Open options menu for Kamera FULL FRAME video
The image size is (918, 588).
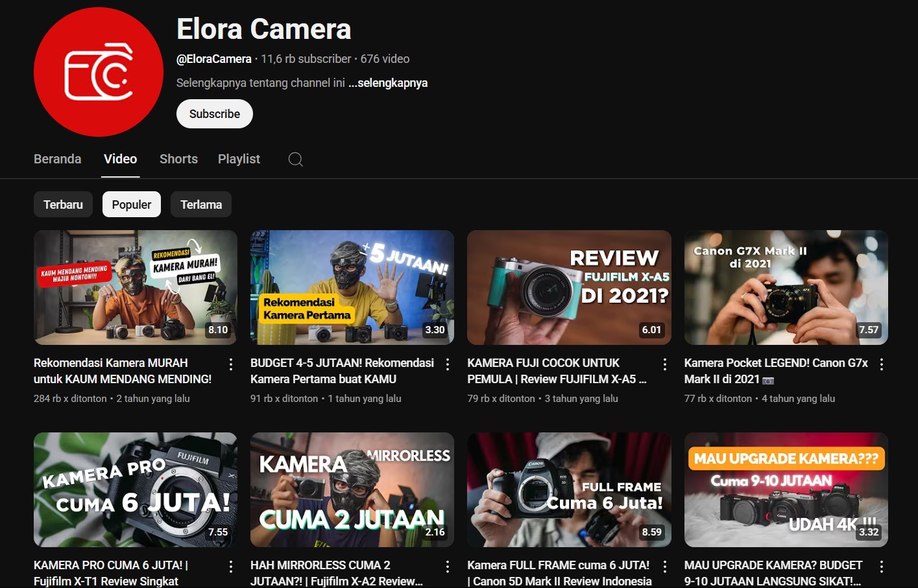point(665,567)
